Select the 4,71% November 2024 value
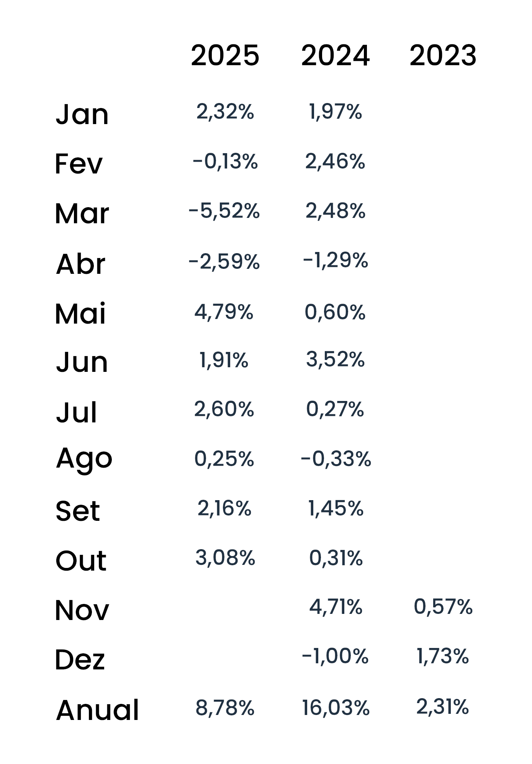The height and width of the screenshot is (764, 532). point(336,607)
